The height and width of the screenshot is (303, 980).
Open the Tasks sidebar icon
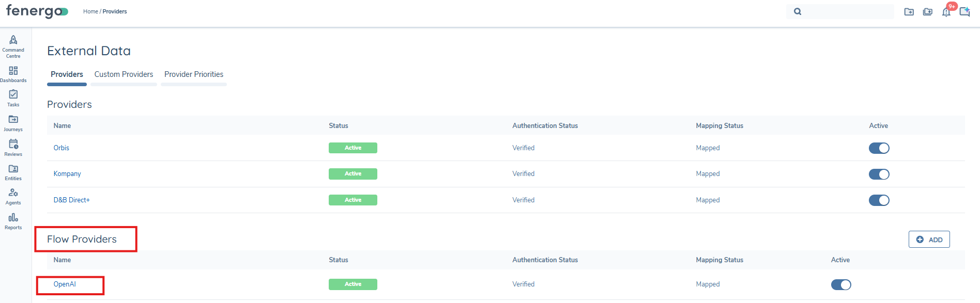click(13, 98)
